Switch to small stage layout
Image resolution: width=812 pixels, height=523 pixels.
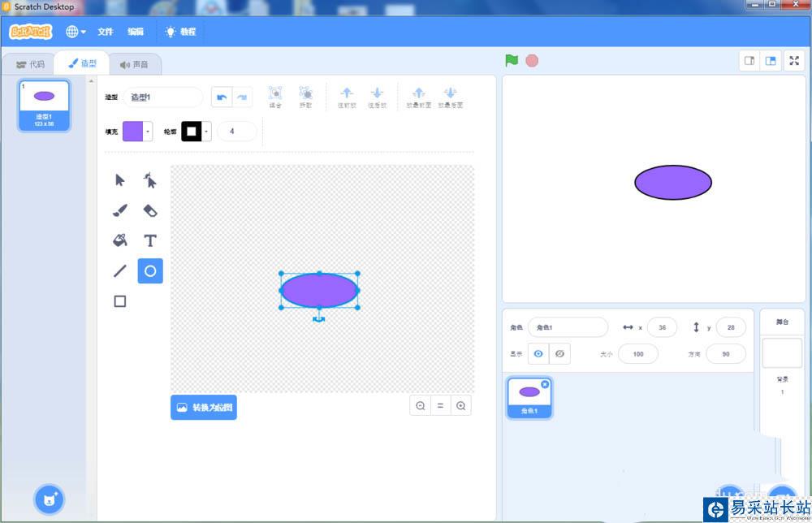click(749, 61)
